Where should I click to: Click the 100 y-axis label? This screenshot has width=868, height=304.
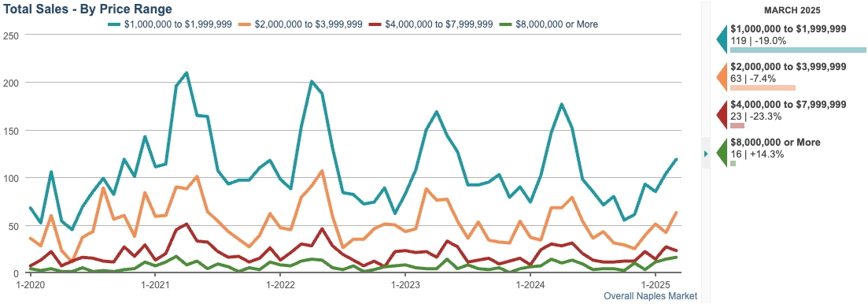[12, 178]
